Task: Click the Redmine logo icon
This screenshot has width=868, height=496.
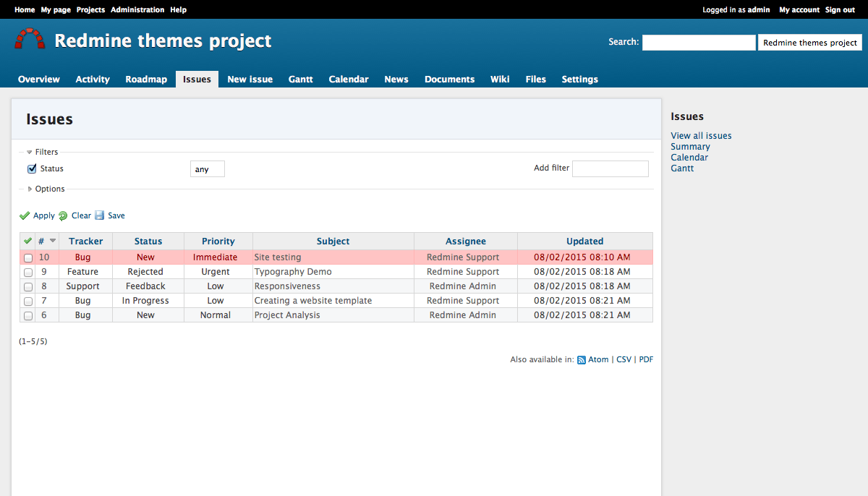Action: coord(30,39)
